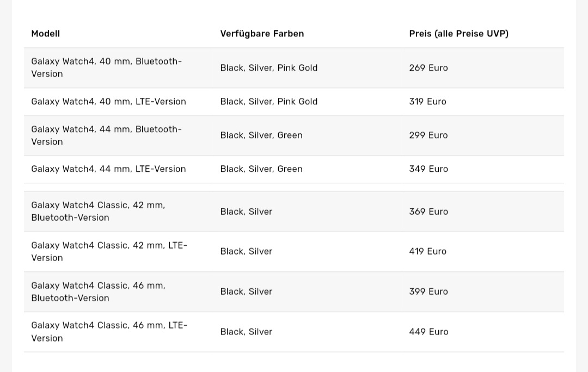This screenshot has width=588, height=372.
Task: Select Galaxy Watch4 44 mm LTE-Version cell
Action: pyautogui.click(x=108, y=169)
